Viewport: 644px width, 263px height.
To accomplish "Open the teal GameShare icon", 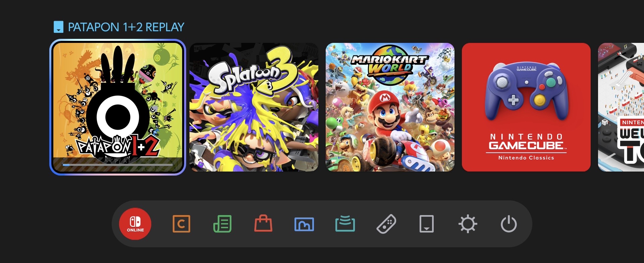I will tap(345, 223).
